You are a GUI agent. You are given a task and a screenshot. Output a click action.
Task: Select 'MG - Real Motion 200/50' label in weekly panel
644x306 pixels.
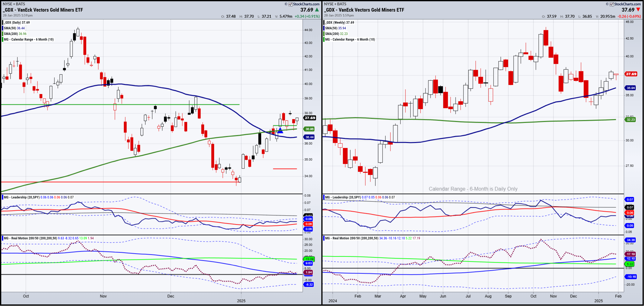click(x=343, y=238)
